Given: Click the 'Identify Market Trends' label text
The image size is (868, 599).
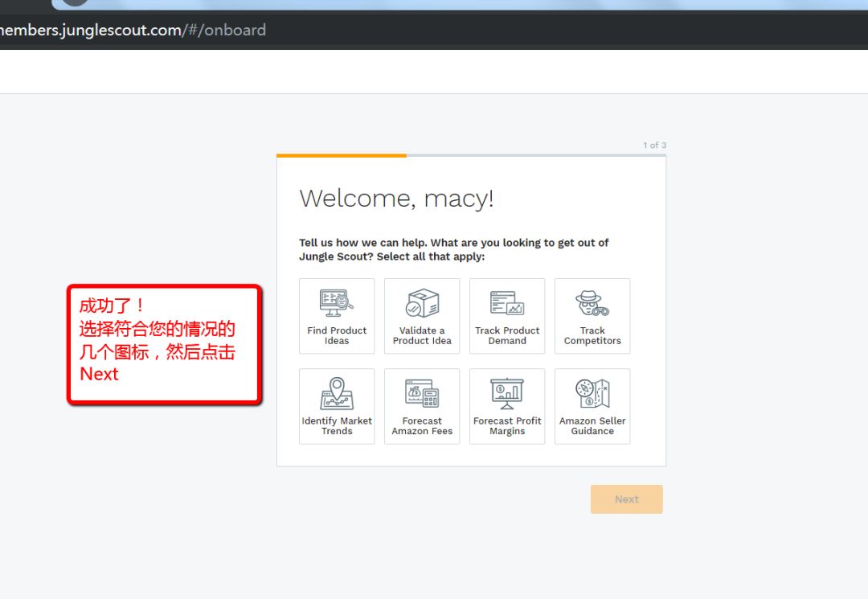Looking at the screenshot, I should (337, 425).
